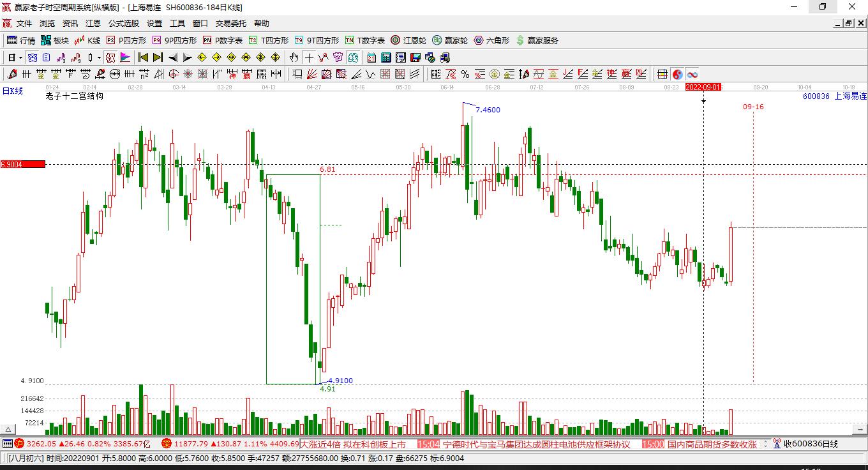Viewport: 868px width, 470px height.
Task: Open the 浏览 menu
Action: click(x=47, y=23)
